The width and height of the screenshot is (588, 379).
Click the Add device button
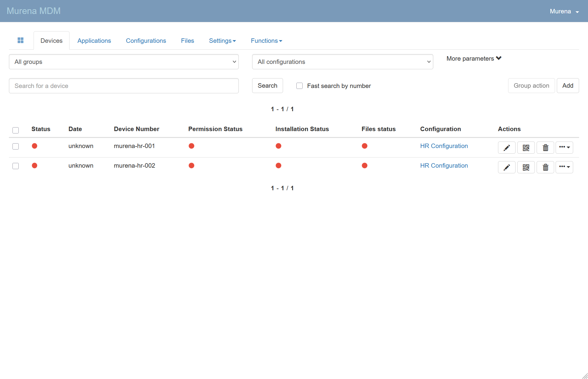(568, 86)
